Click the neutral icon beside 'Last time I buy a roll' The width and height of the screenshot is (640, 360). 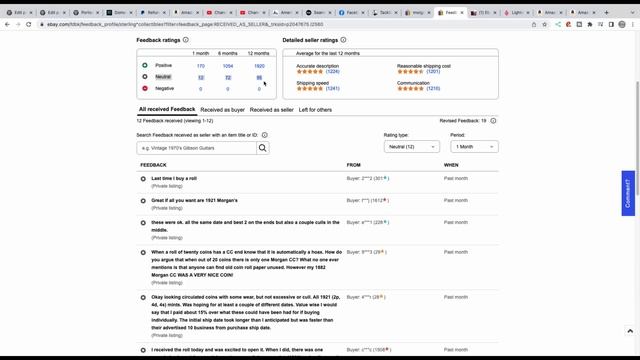143,179
